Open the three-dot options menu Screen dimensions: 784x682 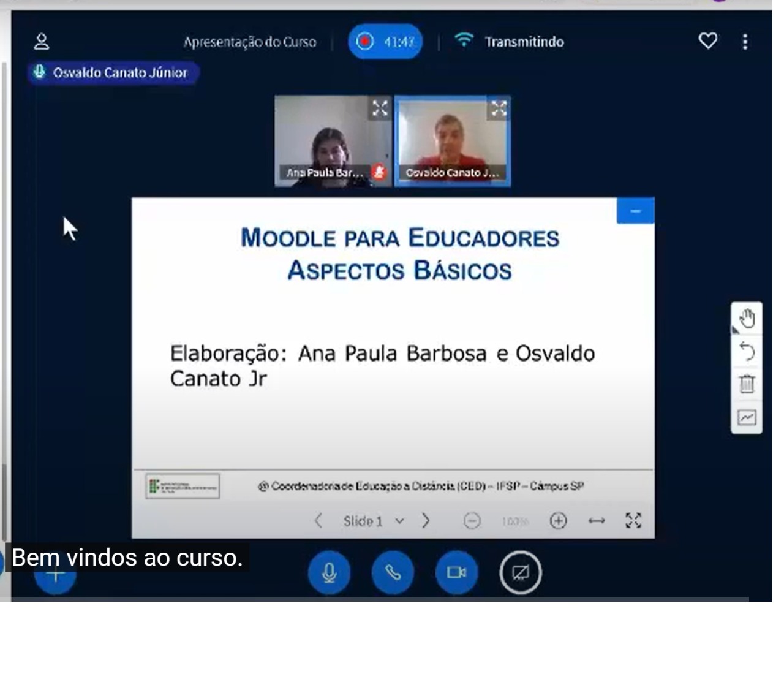745,42
